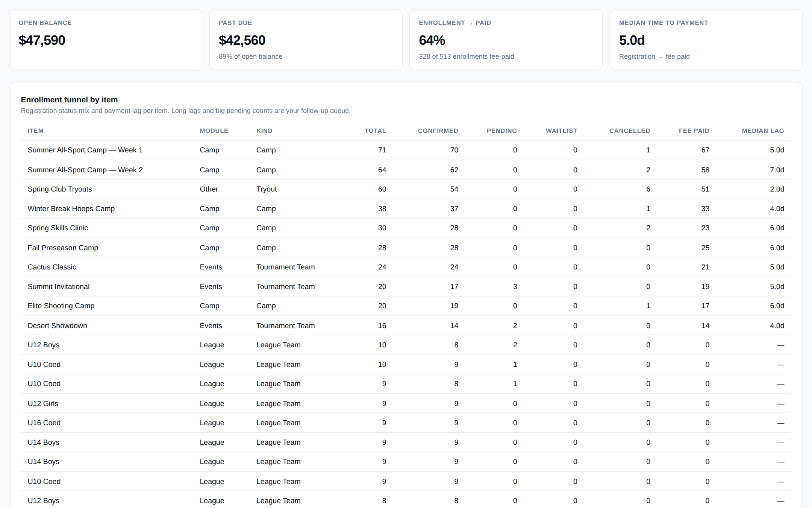Viewport: 812px width, 508px height.
Task: Click 'Tournament Team' in Desert Showdown row
Action: click(285, 326)
